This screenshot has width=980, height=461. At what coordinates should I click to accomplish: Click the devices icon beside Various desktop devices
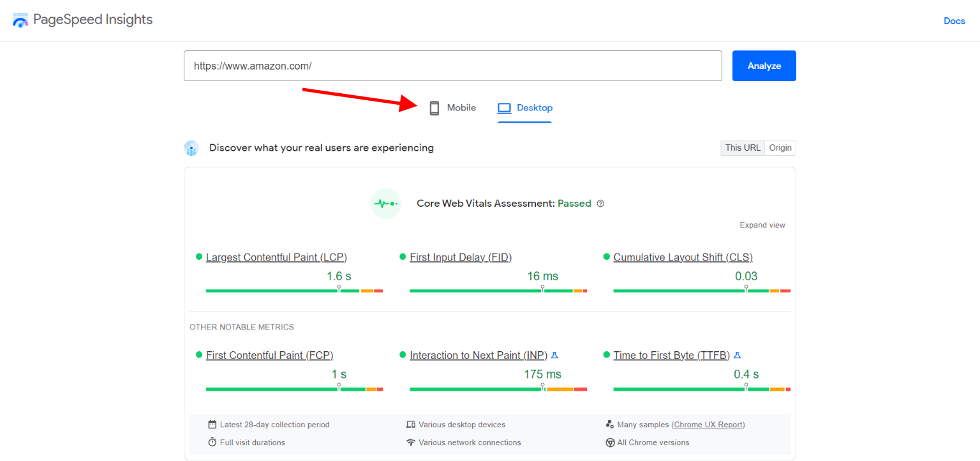point(411,425)
